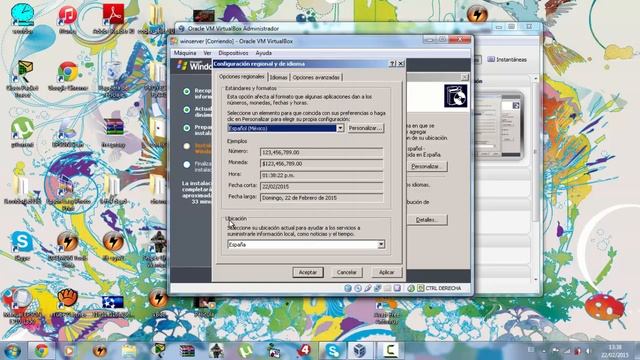Open the media player taskbar icon
Viewport: 640px width, 360px height.
pos(69,351)
